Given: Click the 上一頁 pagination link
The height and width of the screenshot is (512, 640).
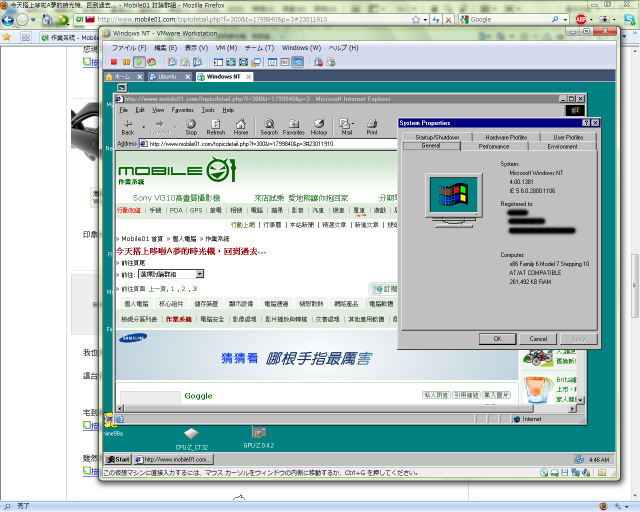Looking at the screenshot, I should pyautogui.click(x=157, y=289).
